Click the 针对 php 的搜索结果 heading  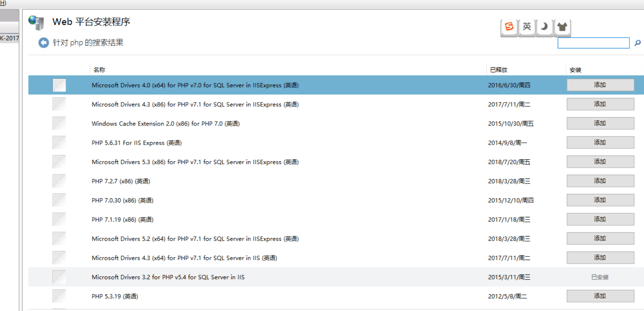pyautogui.click(x=88, y=43)
